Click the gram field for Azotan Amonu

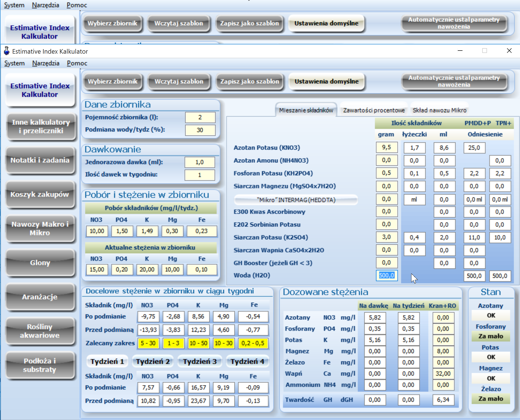point(386,160)
